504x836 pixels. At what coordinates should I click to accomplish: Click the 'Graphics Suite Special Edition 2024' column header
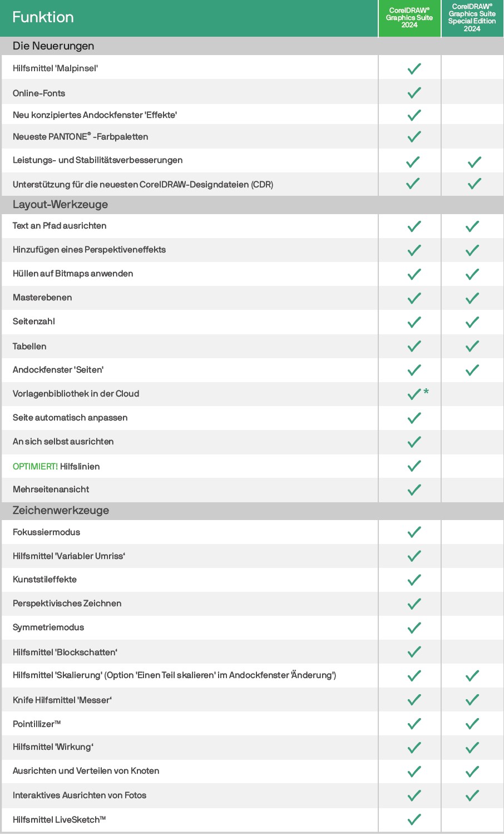pyautogui.click(x=472, y=18)
